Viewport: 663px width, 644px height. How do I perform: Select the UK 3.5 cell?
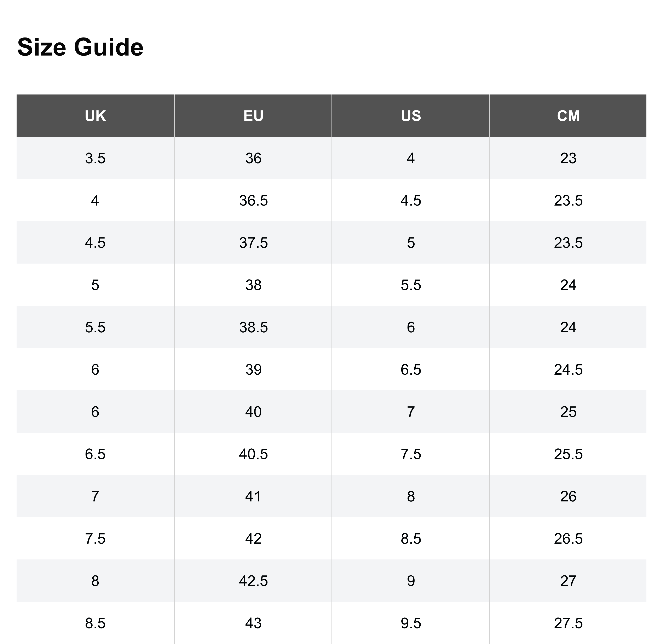tap(95, 158)
